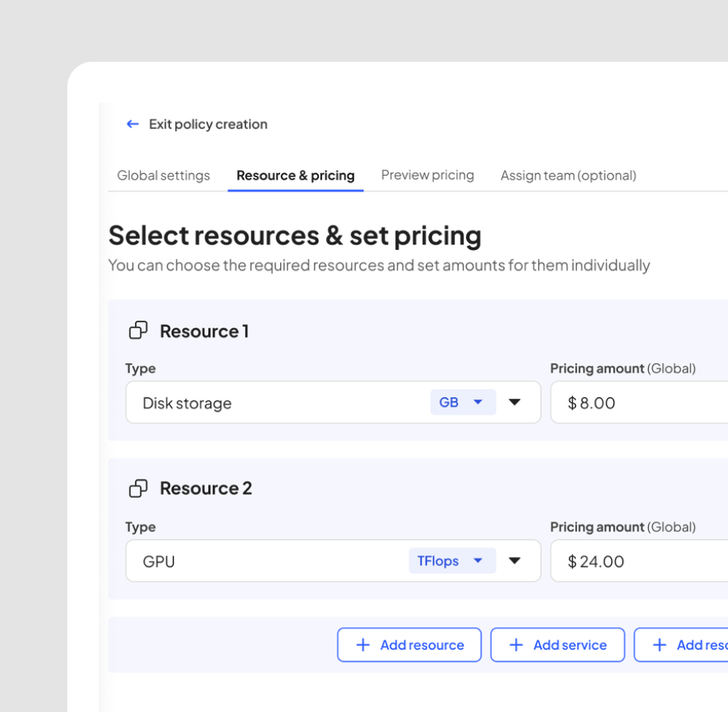Click the Add service button label
This screenshot has width=728, height=712.
(x=570, y=645)
